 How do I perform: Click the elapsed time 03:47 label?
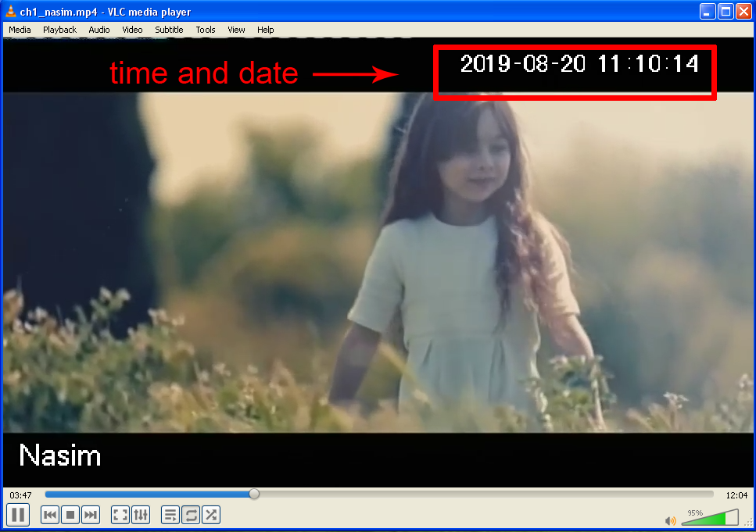[x=21, y=495]
